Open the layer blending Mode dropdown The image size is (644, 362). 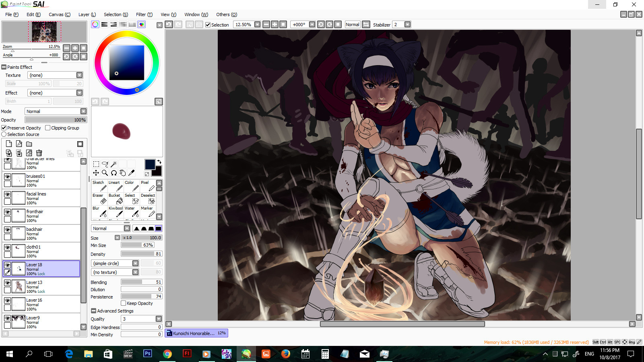point(83,111)
